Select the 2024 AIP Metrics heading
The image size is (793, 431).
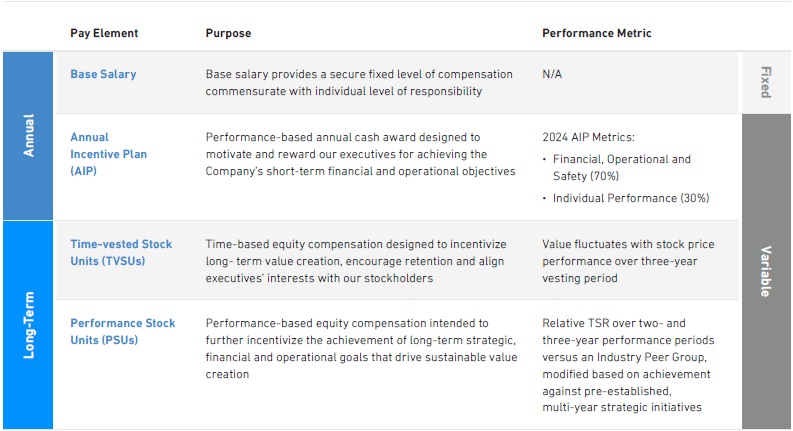point(590,137)
